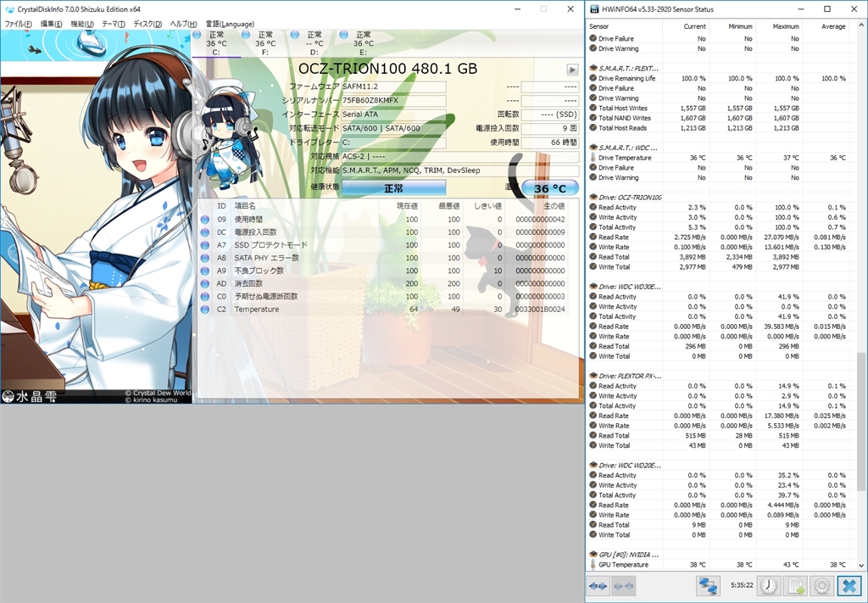Image resolution: width=868 pixels, height=603 pixels.
Task: Click status orb for attribute 0C row
Action: 205,232
